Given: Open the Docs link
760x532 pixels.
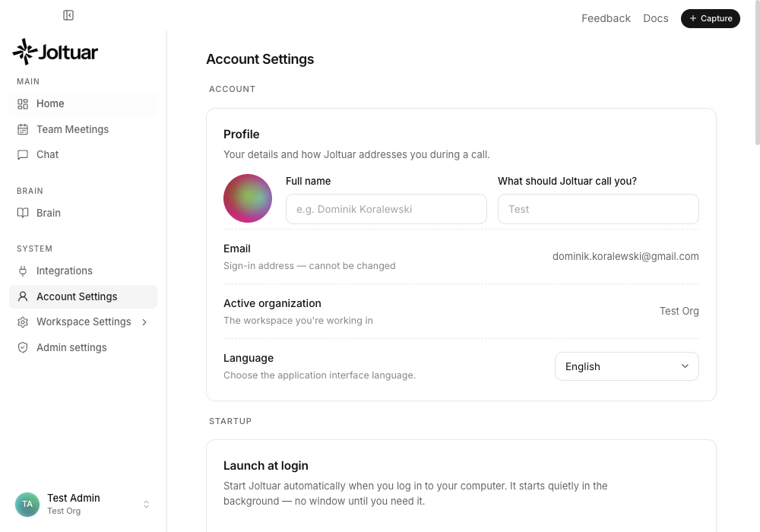Looking at the screenshot, I should pyautogui.click(x=656, y=18).
